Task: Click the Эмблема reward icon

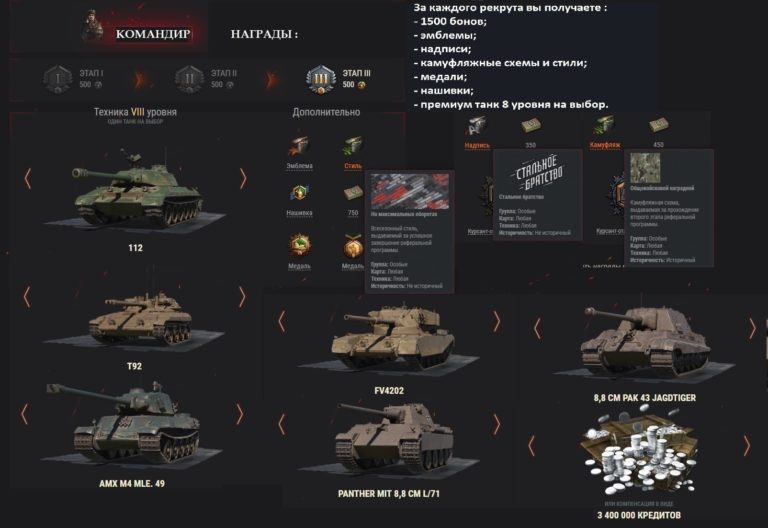Action: click(299, 147)
